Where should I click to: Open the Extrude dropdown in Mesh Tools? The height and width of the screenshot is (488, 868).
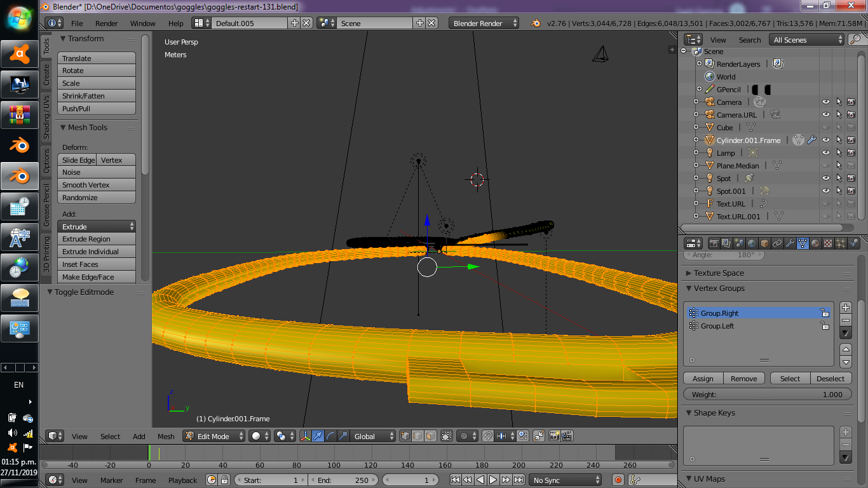pyautogui.click(x=97, y=226)
